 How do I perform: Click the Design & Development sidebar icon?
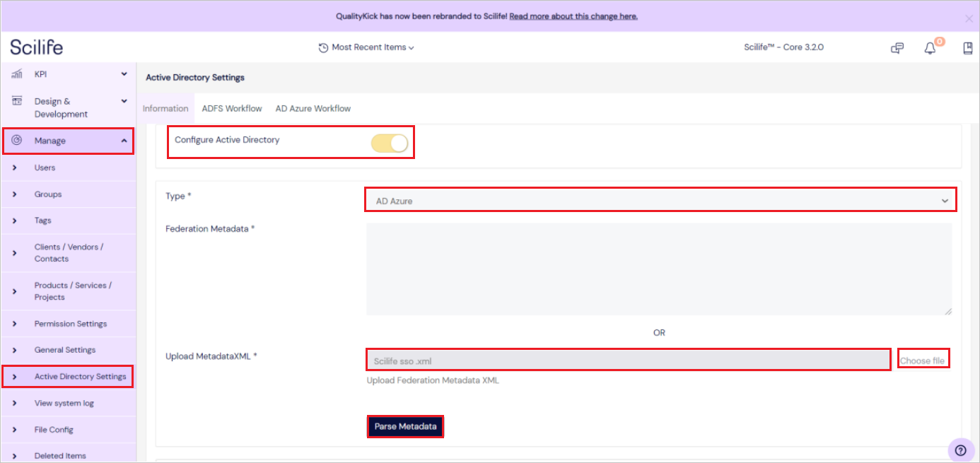[16, 101]
